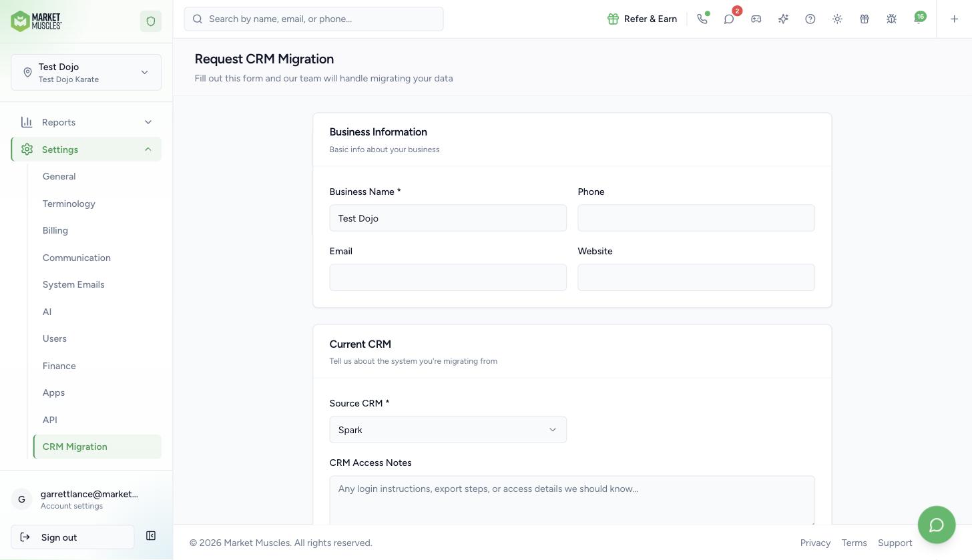Screen dimensions: 972x560
Task: Open AI settings
Action: pyautogui.click(x=47, y=312)
